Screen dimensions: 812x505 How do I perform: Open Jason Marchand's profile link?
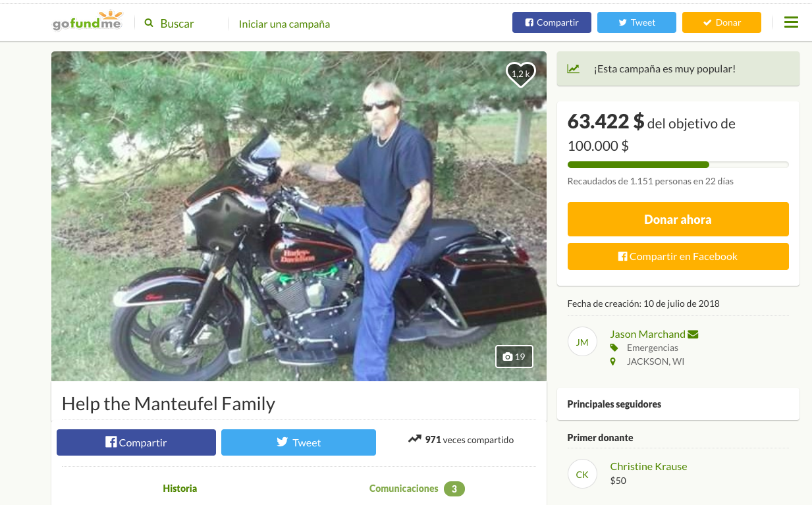coord(647,334)
